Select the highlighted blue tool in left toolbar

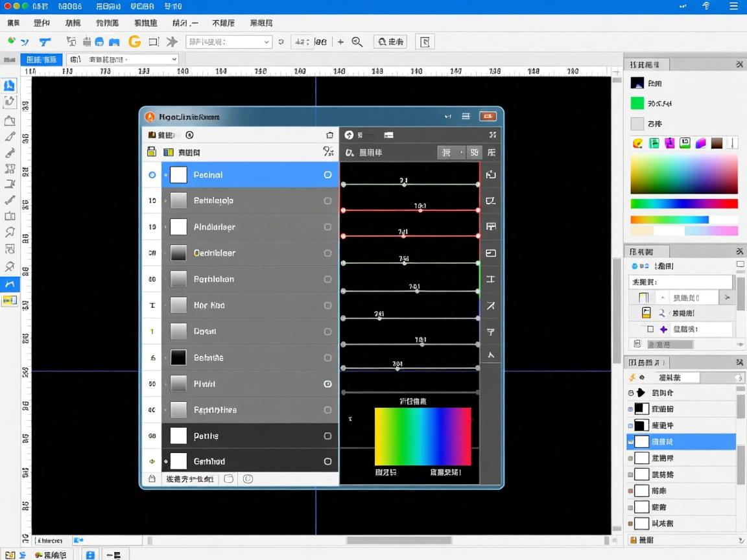tap(10, 284)
